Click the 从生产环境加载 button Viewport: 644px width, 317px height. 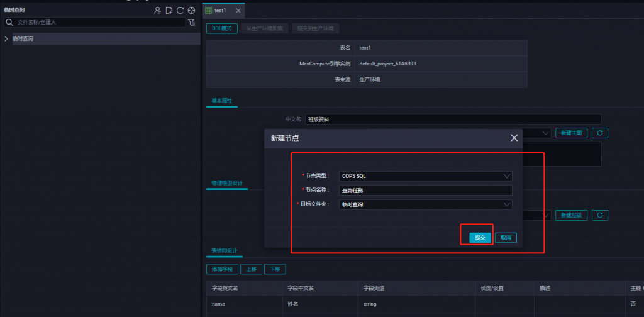(x=265, y=28)
